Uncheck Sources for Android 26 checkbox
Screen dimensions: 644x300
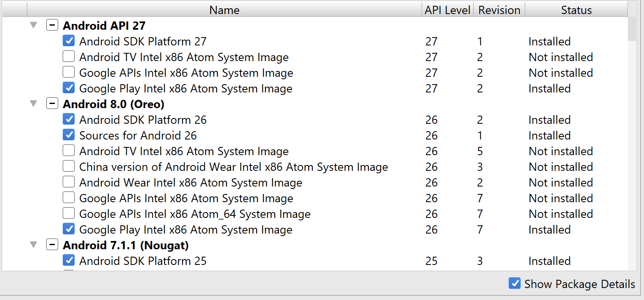pos(68,135)
